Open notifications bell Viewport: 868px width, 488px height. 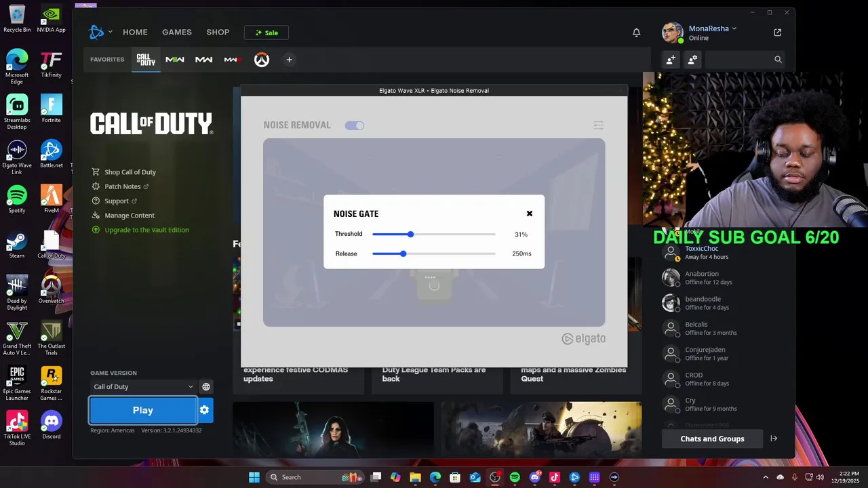pyautogui.click(x=636, y=33)
